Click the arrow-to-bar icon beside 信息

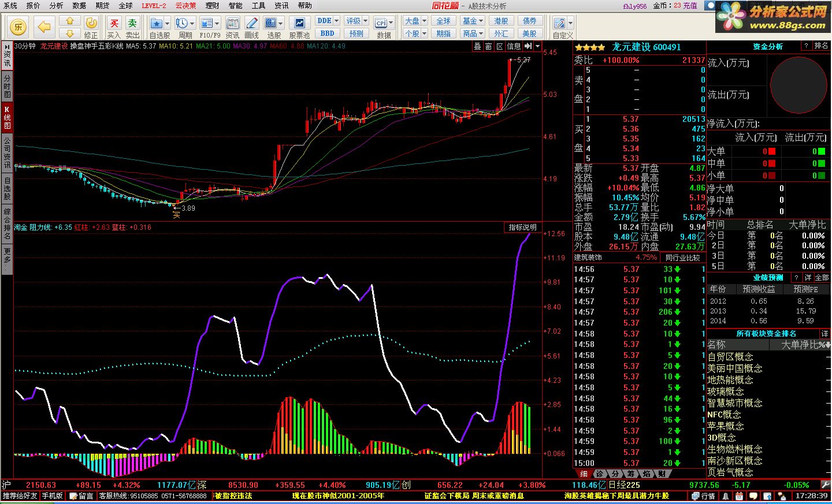coord(528,46)
